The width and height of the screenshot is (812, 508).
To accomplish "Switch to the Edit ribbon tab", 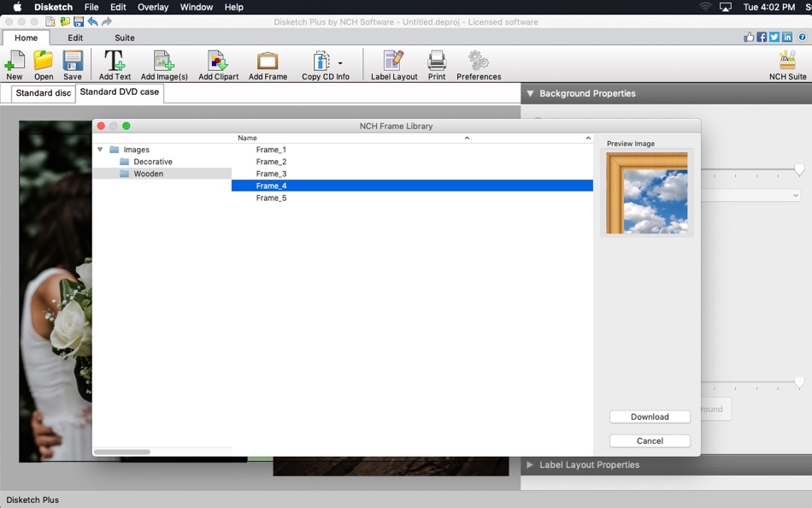I will tap(75, 38).
